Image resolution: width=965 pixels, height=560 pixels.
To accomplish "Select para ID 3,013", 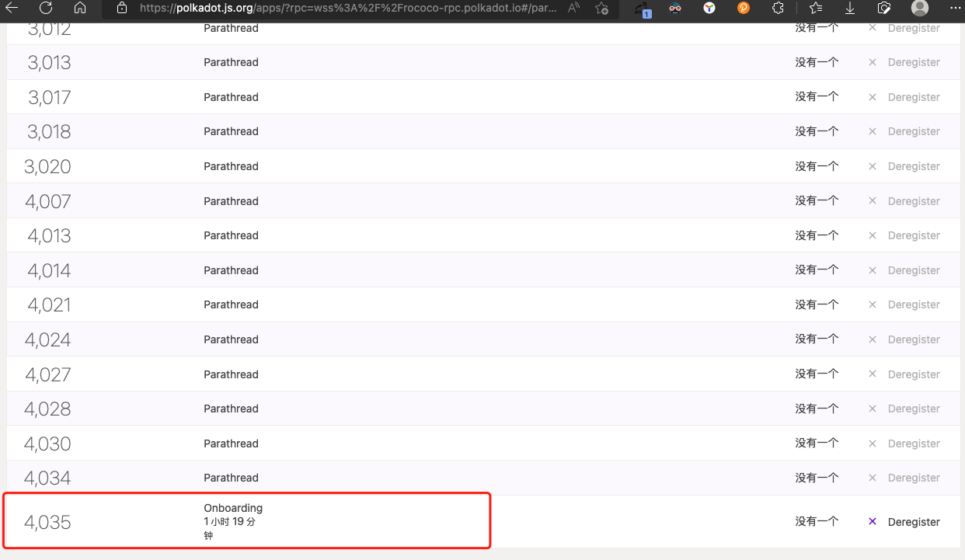I will click(49, 63).
